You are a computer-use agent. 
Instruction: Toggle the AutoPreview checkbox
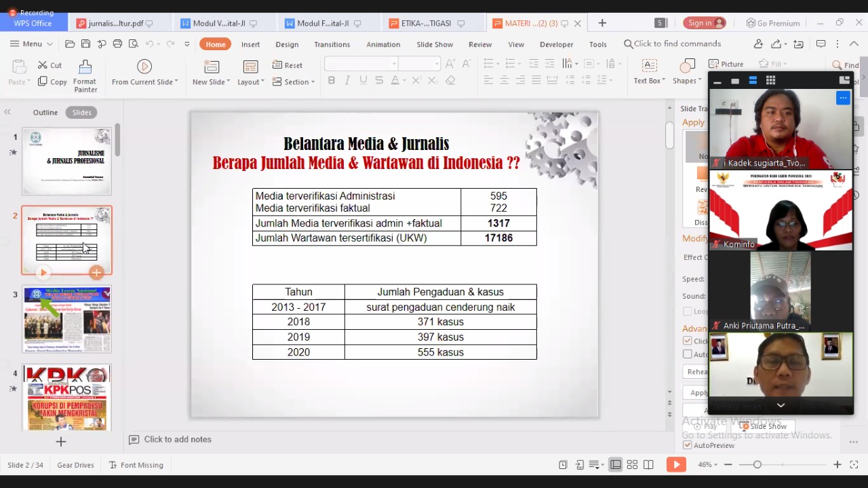[x=688, y=445]
